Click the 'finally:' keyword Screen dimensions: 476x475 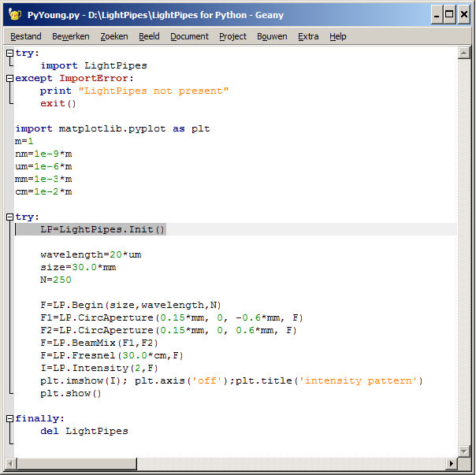pyautogui.click(x=39, y=418)
